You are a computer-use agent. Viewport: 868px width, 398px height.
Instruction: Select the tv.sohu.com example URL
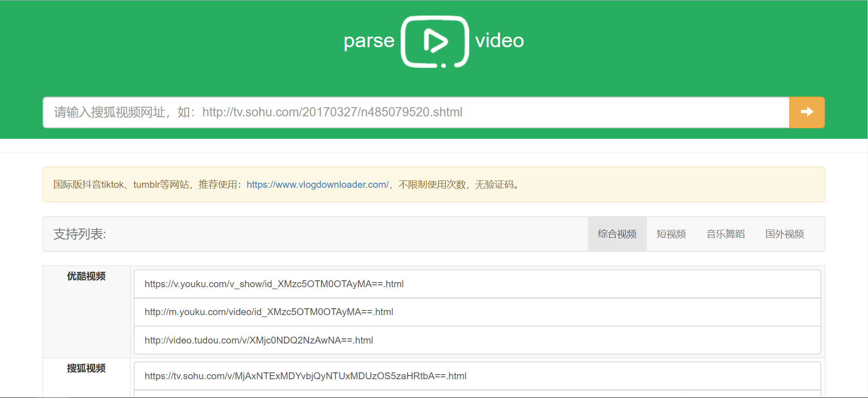(477, 376)
